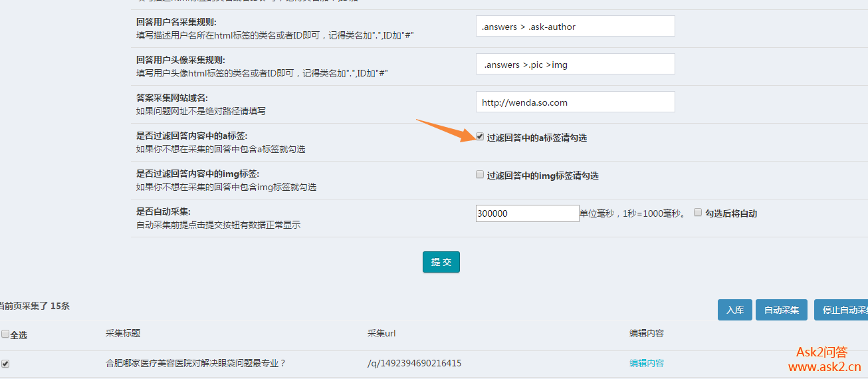Select the 合肥哪家医疗美容医院 question title

195,363
